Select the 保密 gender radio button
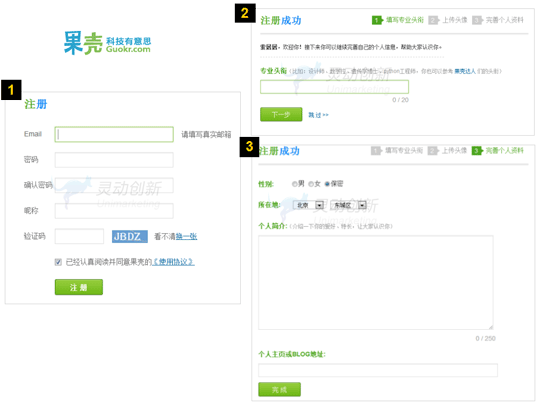 coord(327,184)
